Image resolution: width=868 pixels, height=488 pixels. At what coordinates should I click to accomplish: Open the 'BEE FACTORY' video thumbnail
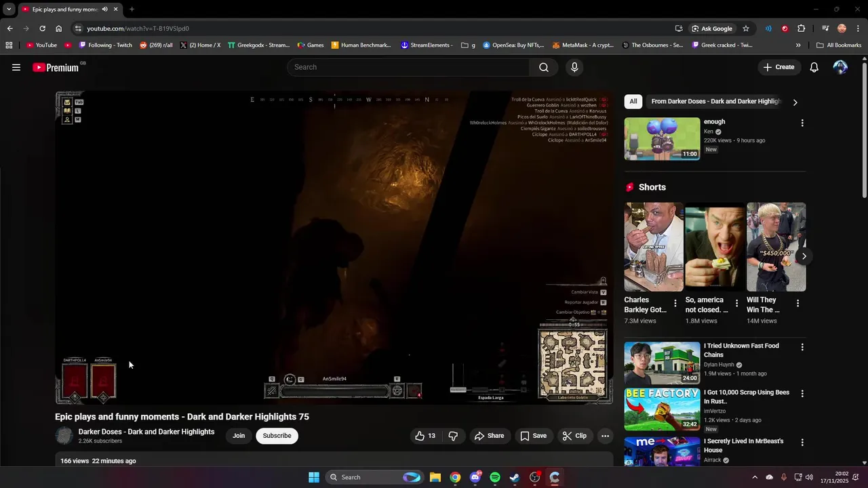(x=662, y=409)
